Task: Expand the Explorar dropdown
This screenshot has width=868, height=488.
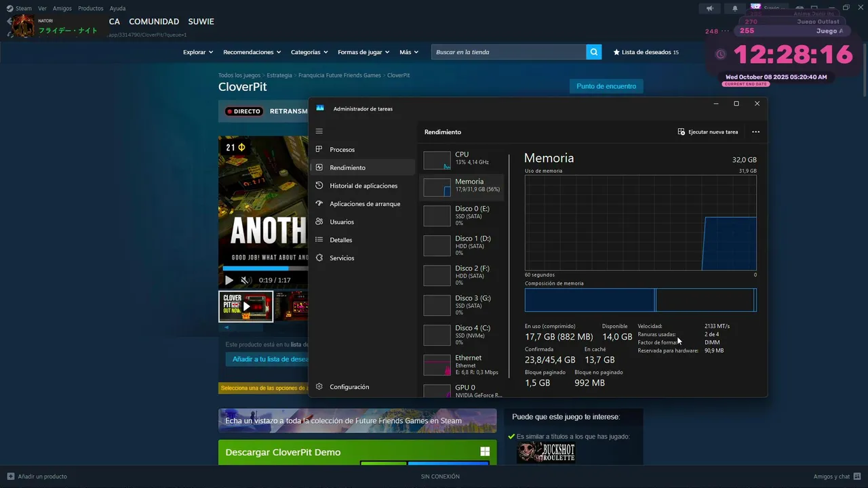Action: tap(198, 52)
